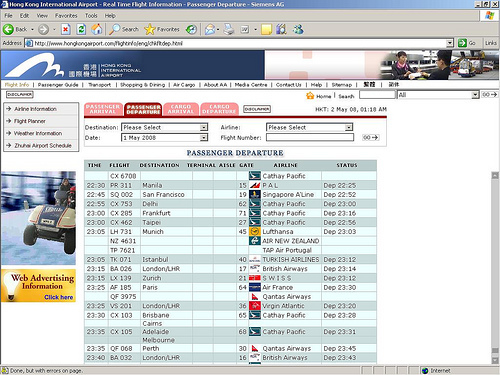Click the Disclaimer button beside the tabs
This screenshot has width=500, height=375.
point(257,109)
